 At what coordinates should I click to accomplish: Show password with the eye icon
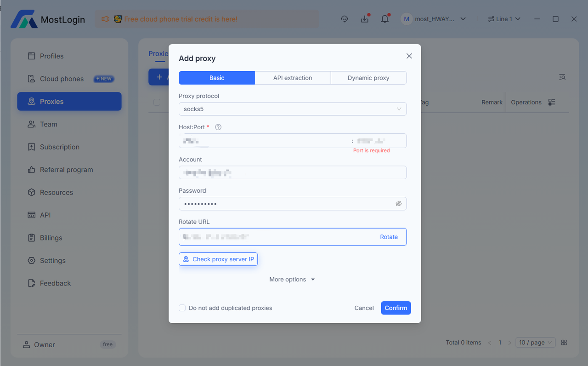point(399,204)
